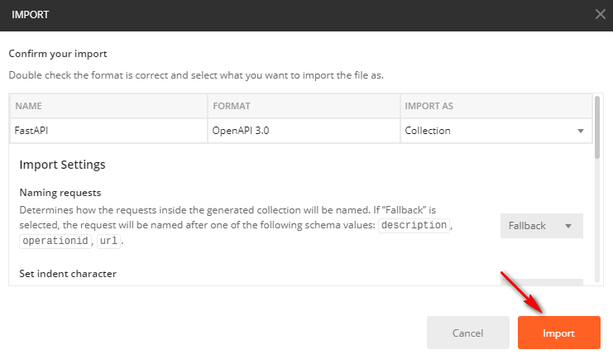Click the NAME column header
Screen dimensions: 613x364
coord(108,107)
